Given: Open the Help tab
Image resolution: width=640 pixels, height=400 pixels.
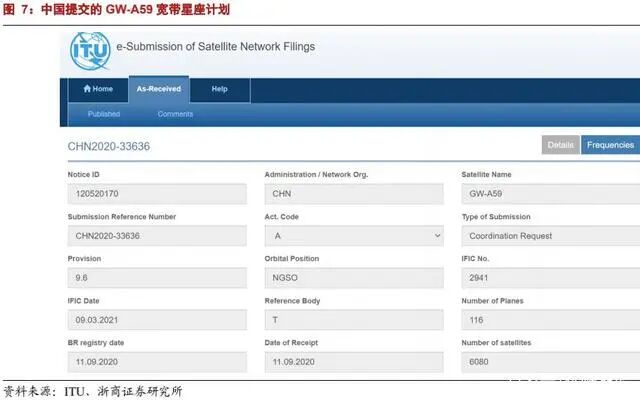Looking at the screenshot, I should [x=220, y=89].
